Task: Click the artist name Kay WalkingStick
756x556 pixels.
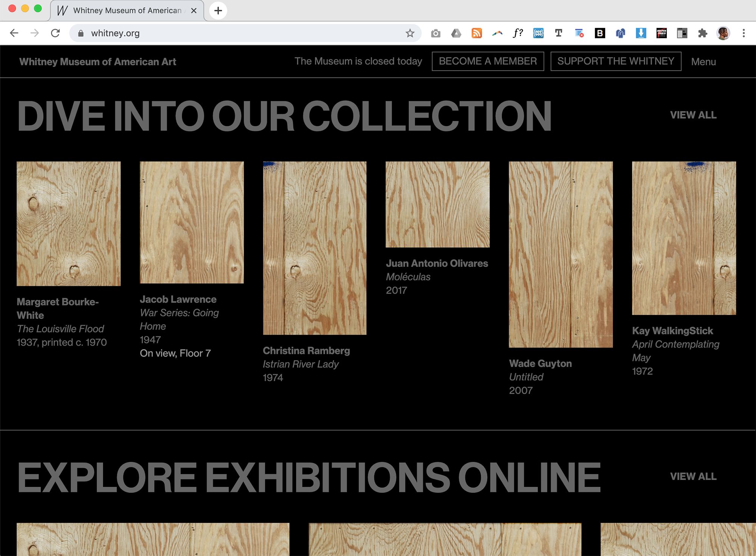Action: (672, 331)
